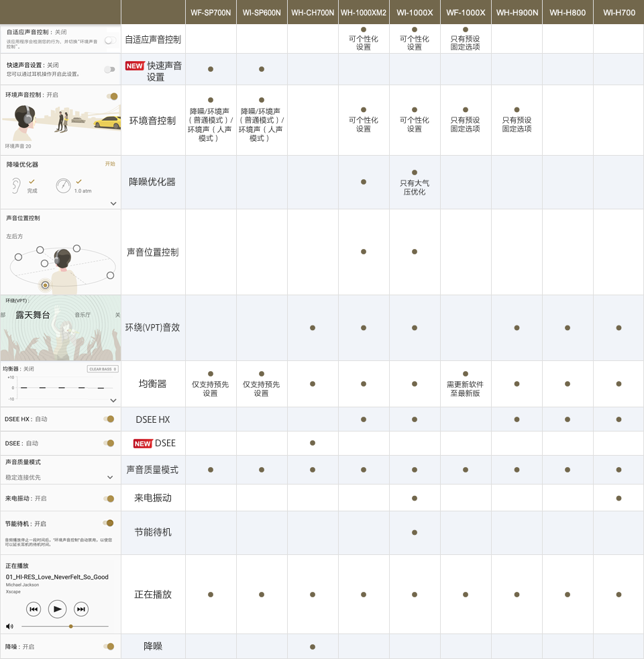Click 只有预设固定选项 in the WH-H900N column

517,124
